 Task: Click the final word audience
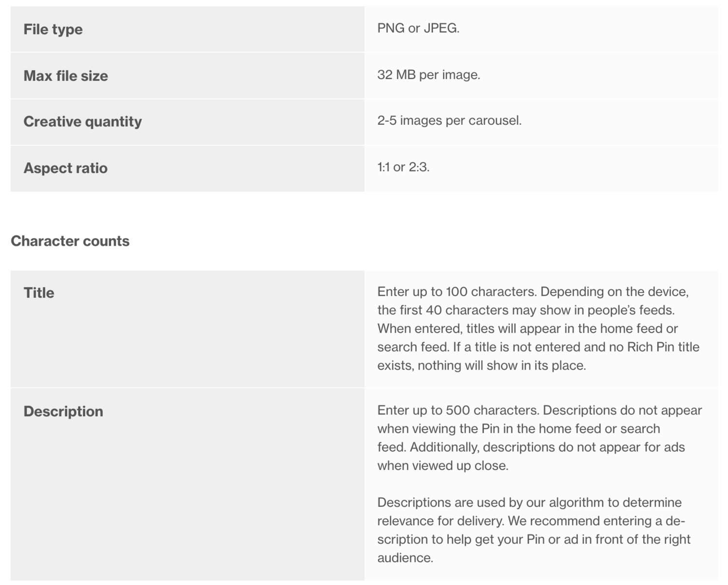[x=404, y=558]
